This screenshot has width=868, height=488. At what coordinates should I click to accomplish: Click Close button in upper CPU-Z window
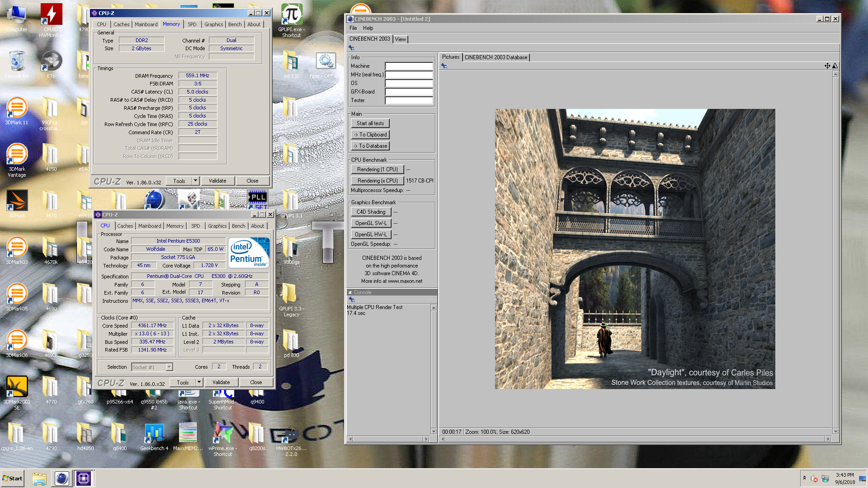coord(252,181)
